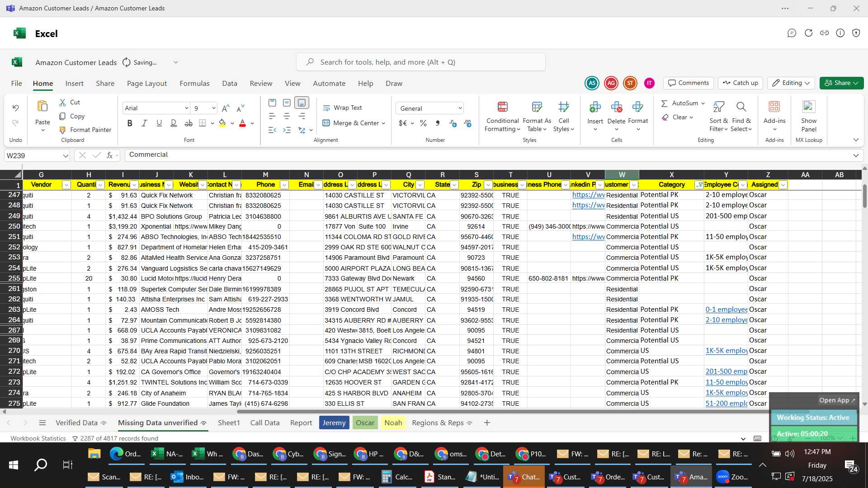Image resolution: width=868 pixels, height=488 pixels.
Task: Open Conditional Formatting icon
Action: (x=502, y=107)
